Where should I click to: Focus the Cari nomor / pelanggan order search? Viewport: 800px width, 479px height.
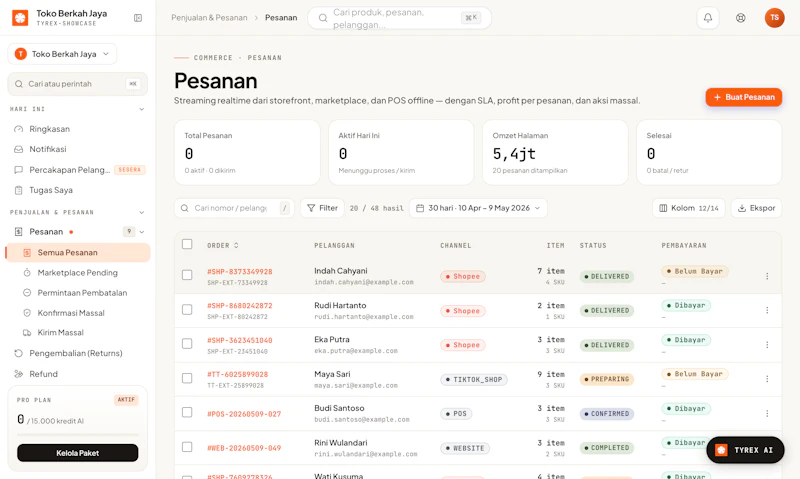click(234, 208)
